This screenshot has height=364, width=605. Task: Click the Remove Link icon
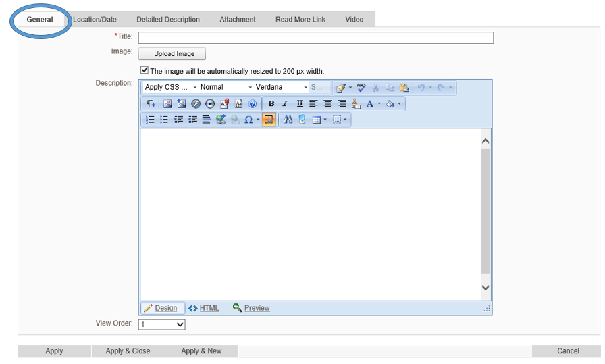click(235, 120)
